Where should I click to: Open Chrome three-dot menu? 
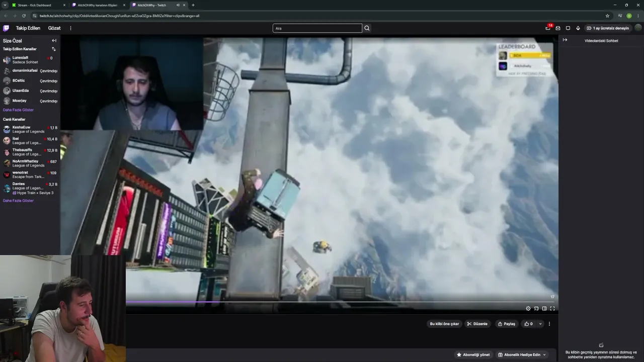coord(638,16)
